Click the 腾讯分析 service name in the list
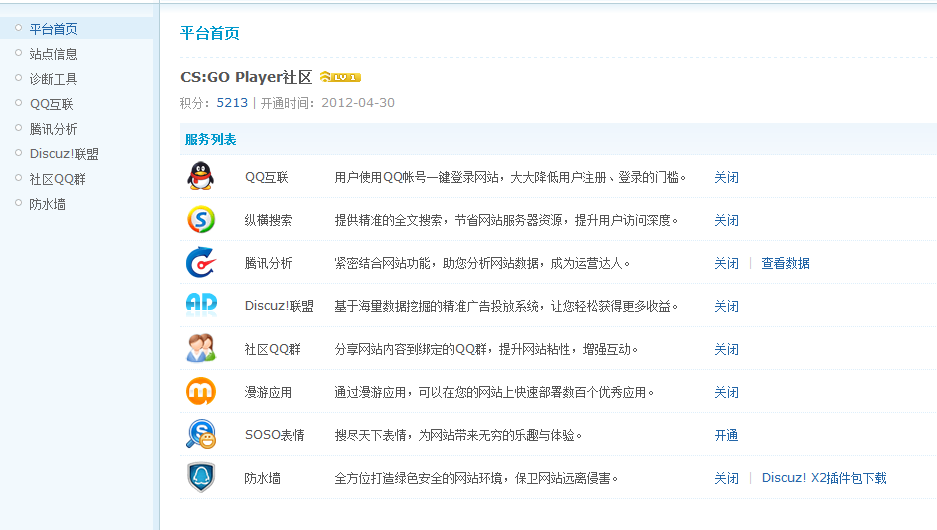This screenshot has width=937, height=530. click(268, 264)
